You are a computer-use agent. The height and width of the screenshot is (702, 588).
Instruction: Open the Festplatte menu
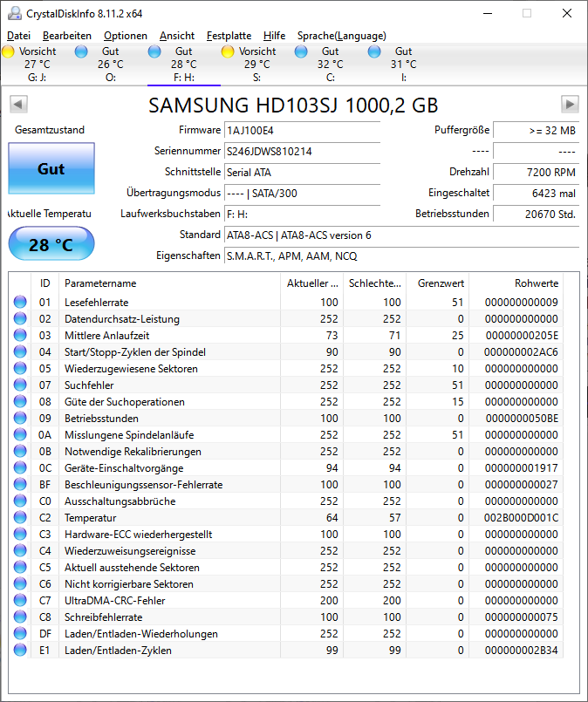click(x=229, y=36)
